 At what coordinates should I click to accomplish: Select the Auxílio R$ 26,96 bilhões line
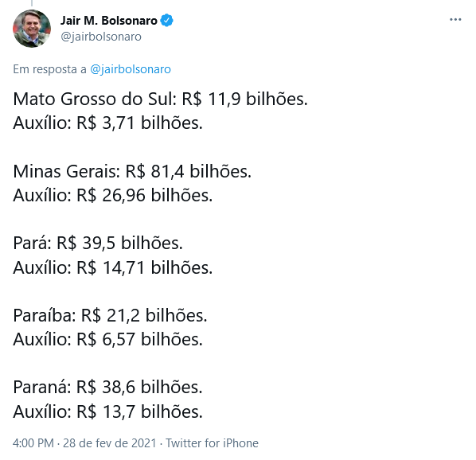point(112,195)
